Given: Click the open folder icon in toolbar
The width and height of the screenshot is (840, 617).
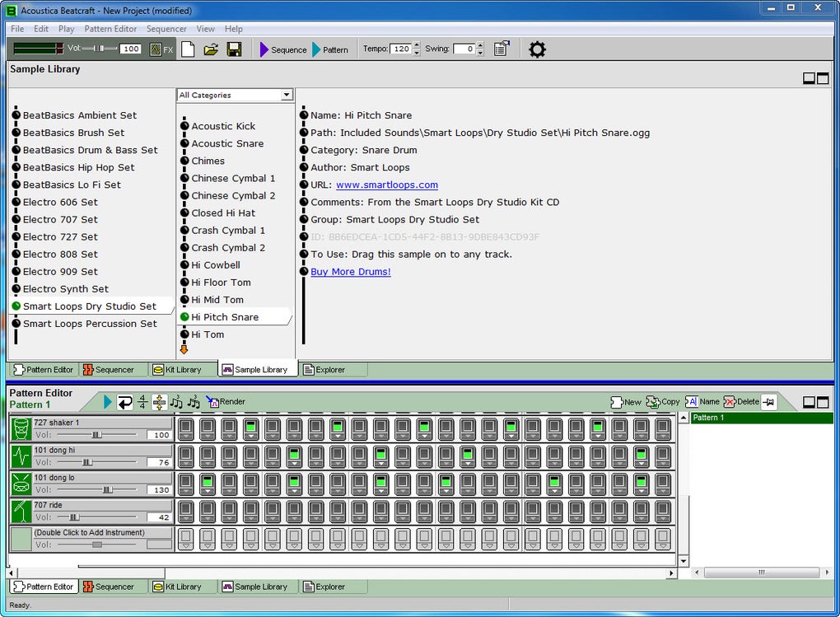Looking at the screenshot, I should (x=211, y=49).
